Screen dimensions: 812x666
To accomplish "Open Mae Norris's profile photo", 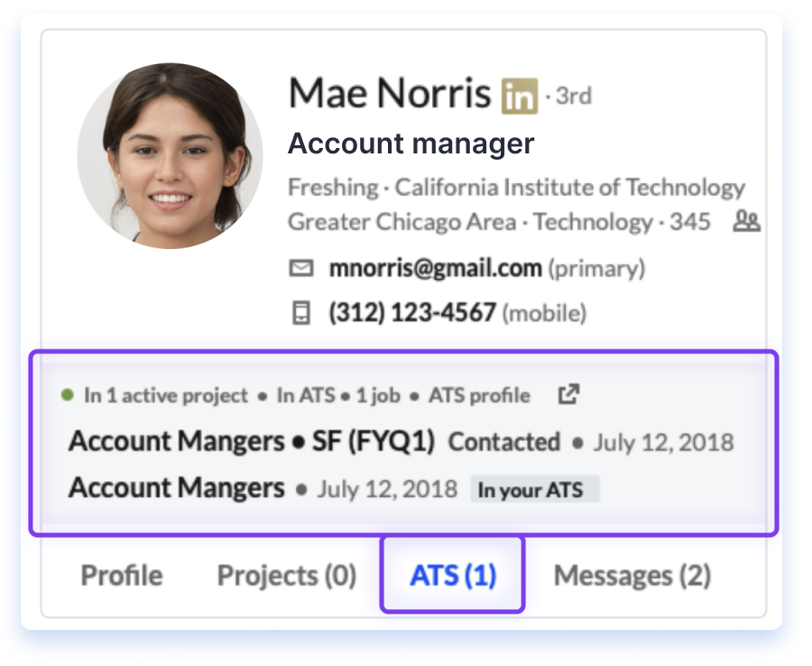I will point(170,156).
